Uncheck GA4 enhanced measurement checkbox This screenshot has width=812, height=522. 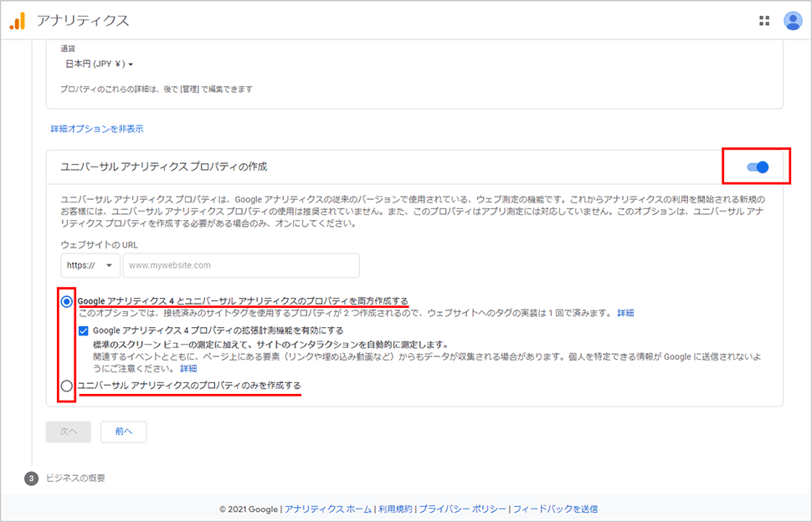coord(84,330)
